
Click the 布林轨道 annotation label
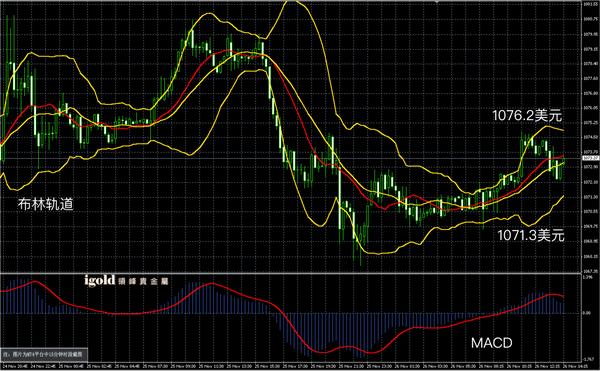(46, 204)
